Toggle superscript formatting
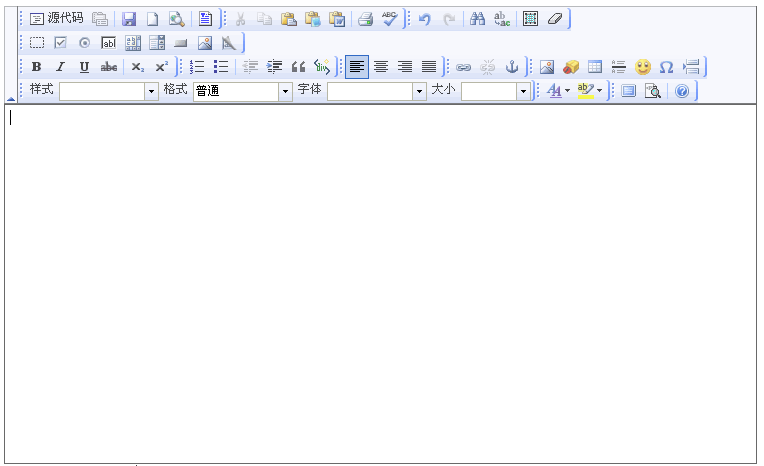The image size is (764, 466). [x=161, y=67]
